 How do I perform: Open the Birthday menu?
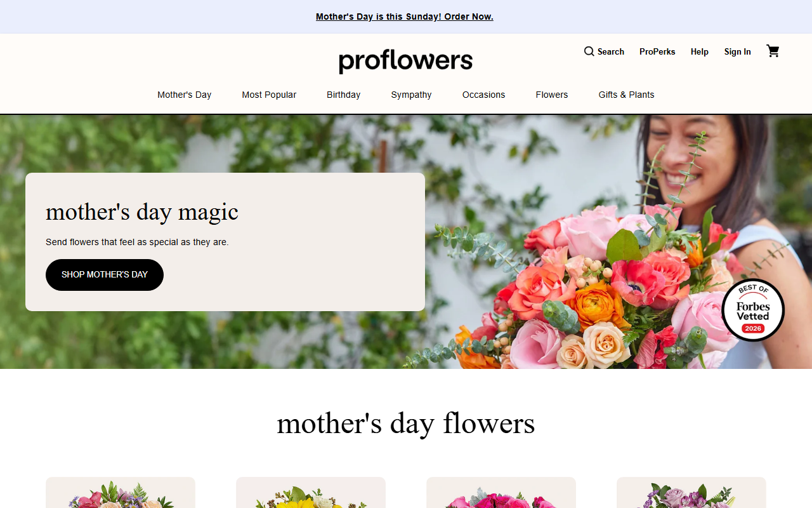[x=343, y=95]
